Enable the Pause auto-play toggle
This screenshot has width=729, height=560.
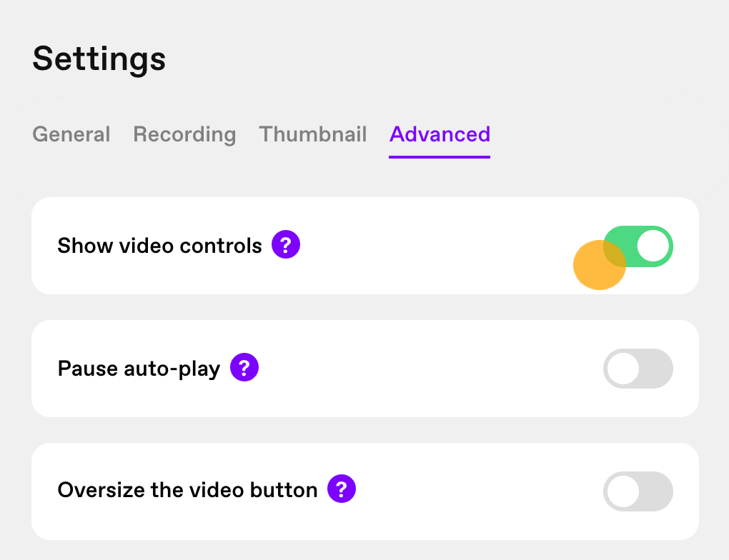638,369
